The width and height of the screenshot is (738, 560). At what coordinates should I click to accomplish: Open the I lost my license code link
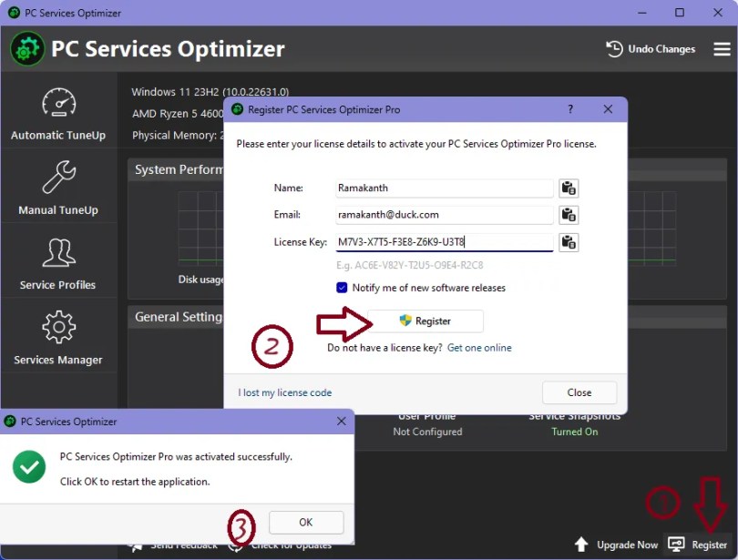click(285, 392)
